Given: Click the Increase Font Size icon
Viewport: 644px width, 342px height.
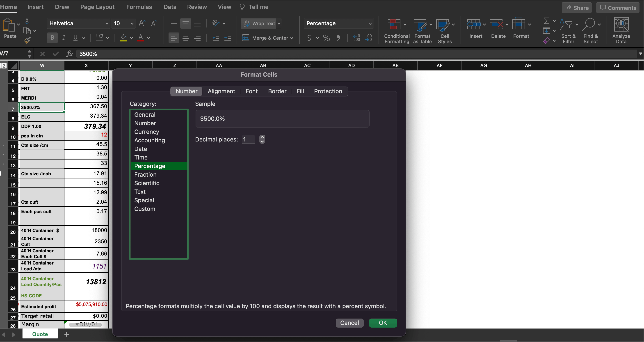Looking at the screenshot, I should pyautogui.click(x=142, y=23).
